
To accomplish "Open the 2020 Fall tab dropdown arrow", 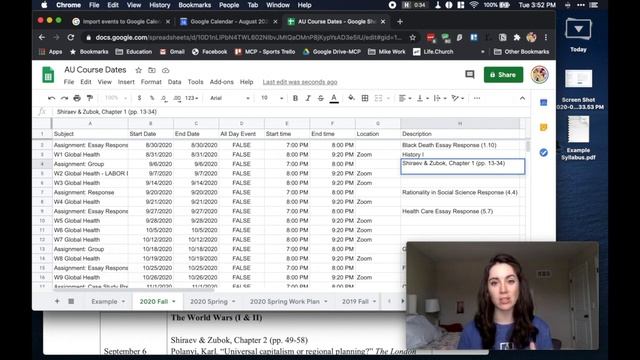I will pyautogui.click(x=173, y=302).
